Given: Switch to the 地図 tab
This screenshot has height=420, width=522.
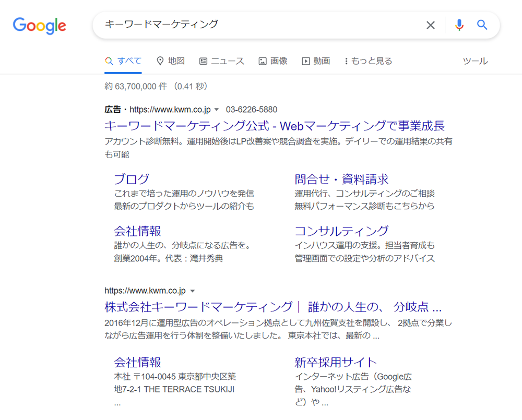Looking at the screenshot, I should click(171, 61).
